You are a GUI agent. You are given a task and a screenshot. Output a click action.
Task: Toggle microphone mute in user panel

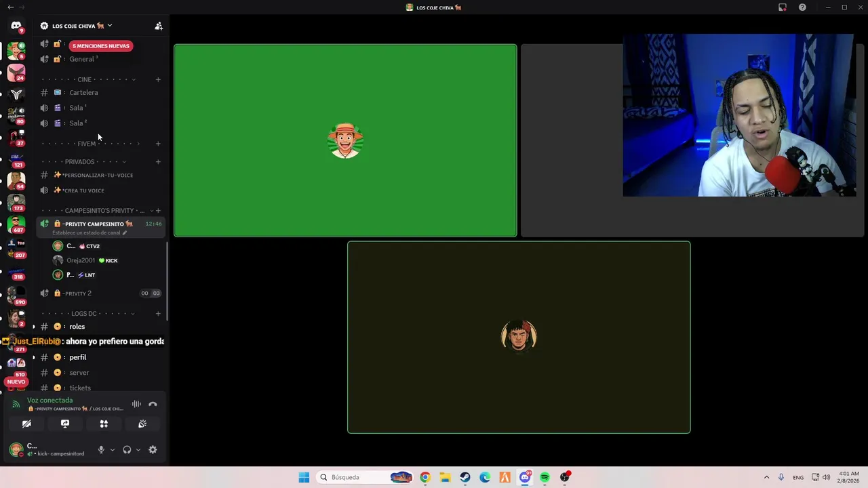click(x=101, y=449)
